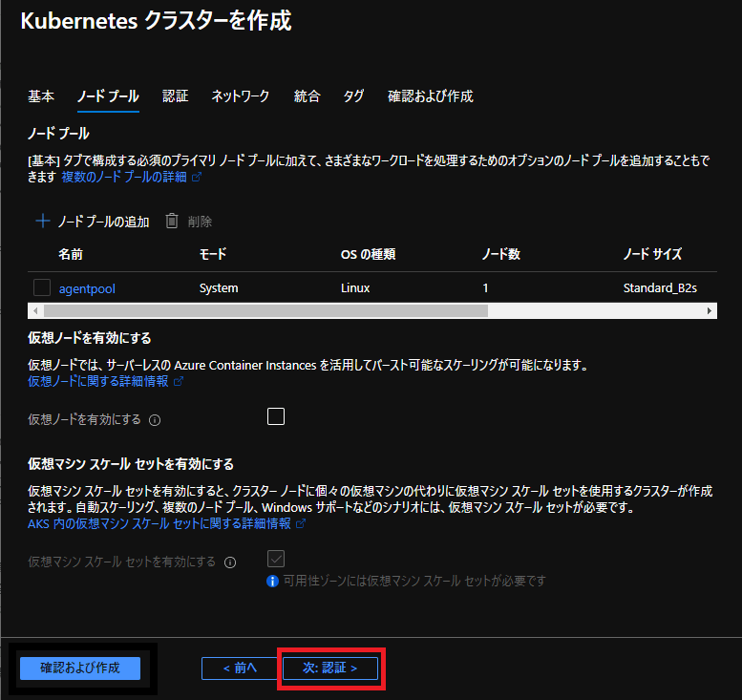Click the external link icon after 複数のノード プールの詳細
742x700 pixels.
coord(197,177)
